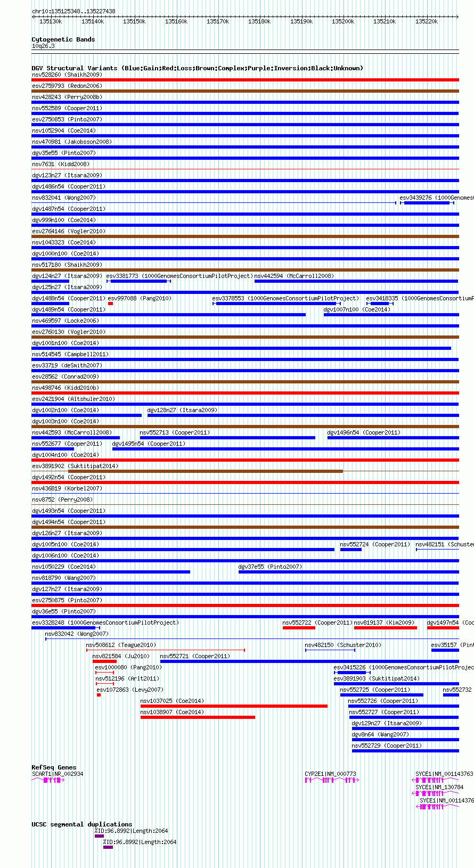
Task: Open the SYCE1 NM_001143763 gene label
Action: coord(444,774)
